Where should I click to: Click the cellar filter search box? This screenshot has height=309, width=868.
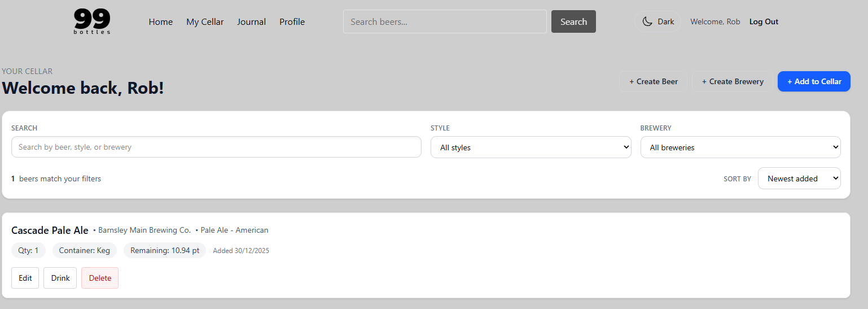(x=216, y=147)
